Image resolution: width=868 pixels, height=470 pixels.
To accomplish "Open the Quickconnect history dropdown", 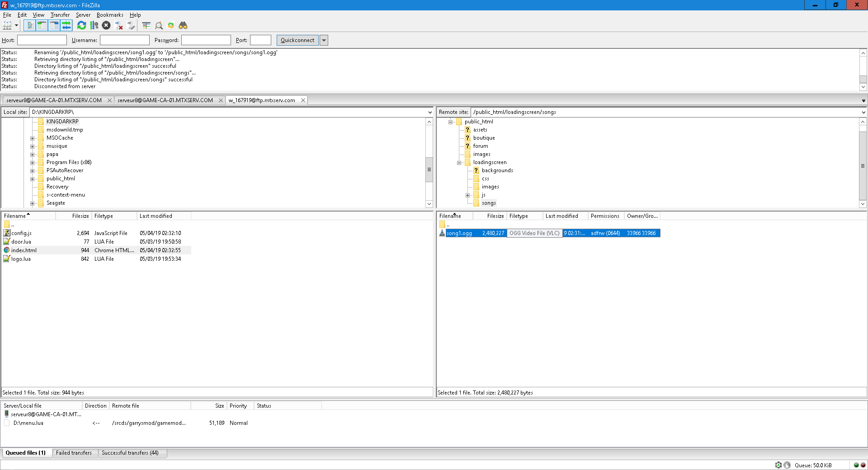I will [324, 40].
